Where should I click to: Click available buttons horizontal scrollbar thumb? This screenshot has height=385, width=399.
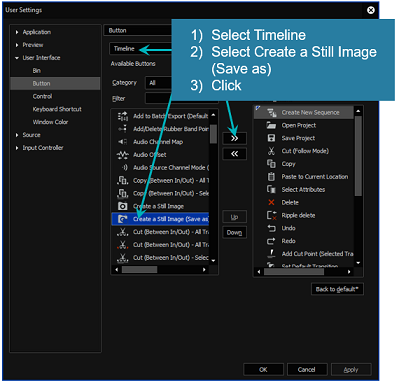pos(140,270)
